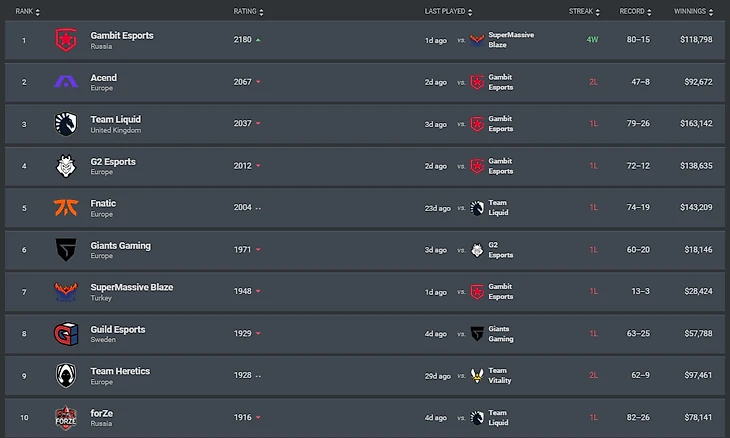This screenshot has width=730, height=438.
Task: Open the Gambit Esports team name link
Action: 121,35
